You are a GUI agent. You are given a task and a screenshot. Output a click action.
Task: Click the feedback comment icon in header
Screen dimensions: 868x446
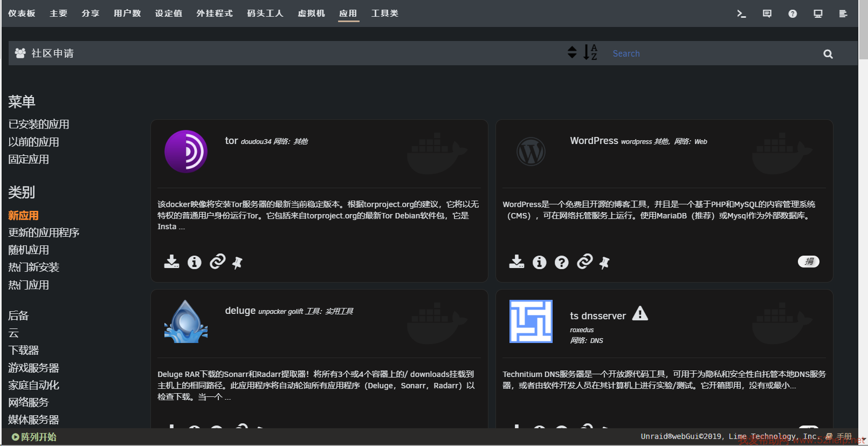pyautogui.click(x=767, y=14)
